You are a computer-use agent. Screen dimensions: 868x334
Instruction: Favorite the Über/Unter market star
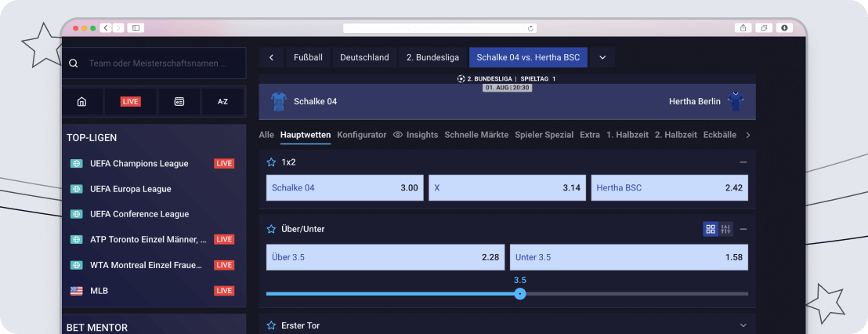click(x=271, y=229)
